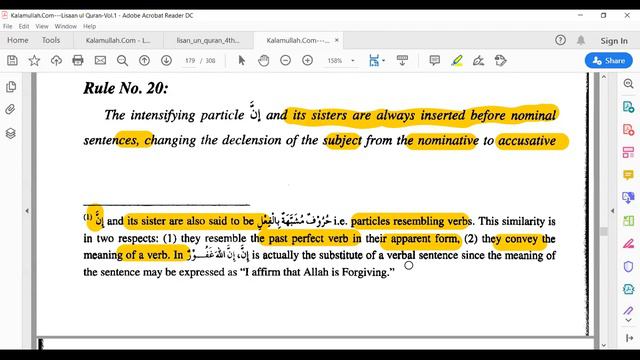Go to previous page arrow icon
This screenshot has width=640, height=360.
tap(144, 60)
